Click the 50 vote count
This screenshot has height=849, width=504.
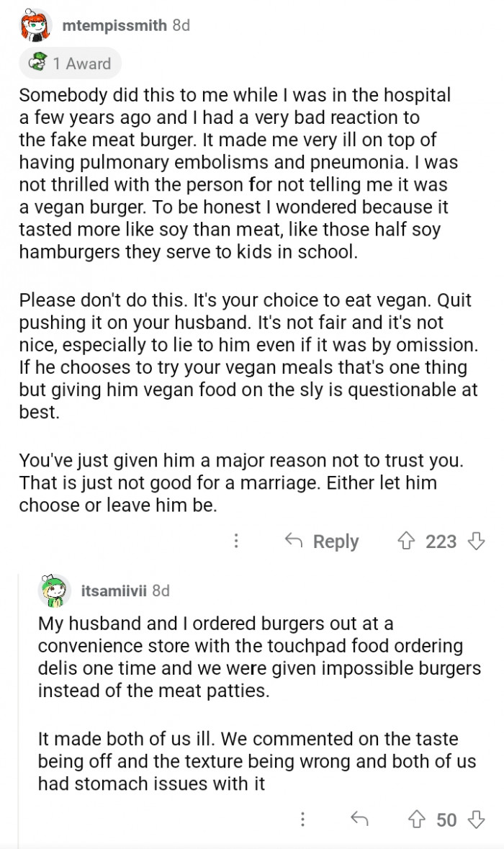click(x=448, y=819)
